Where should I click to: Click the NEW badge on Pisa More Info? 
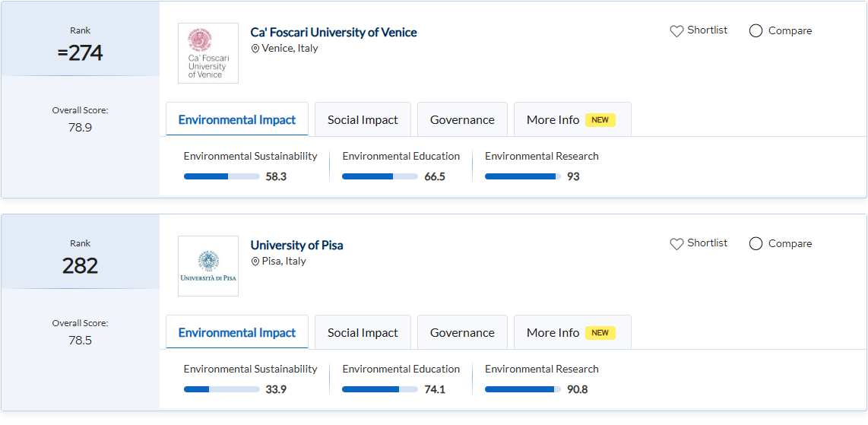coord(600,333)
